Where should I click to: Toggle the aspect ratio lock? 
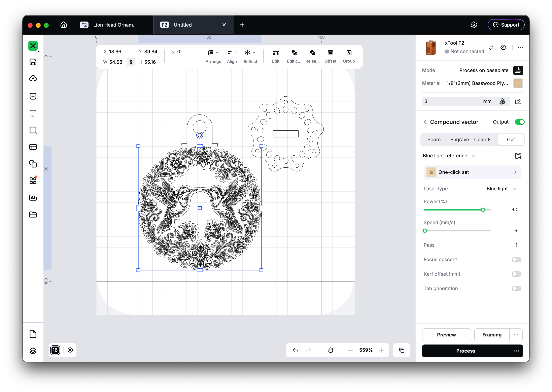click(131, 62)
